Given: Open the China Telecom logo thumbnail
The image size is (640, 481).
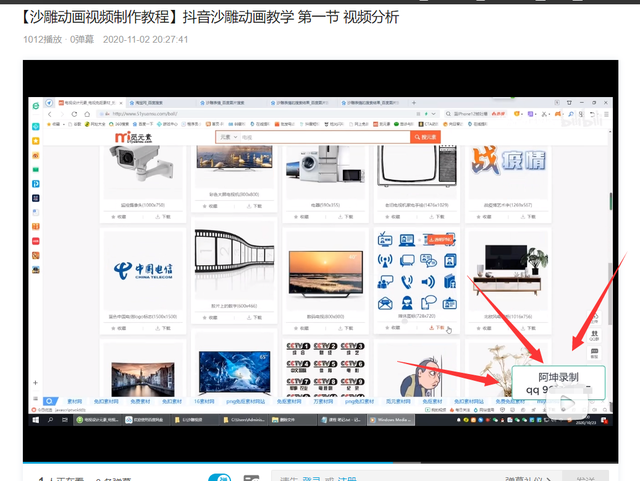Looking at the screenshot, I should 142,270.
